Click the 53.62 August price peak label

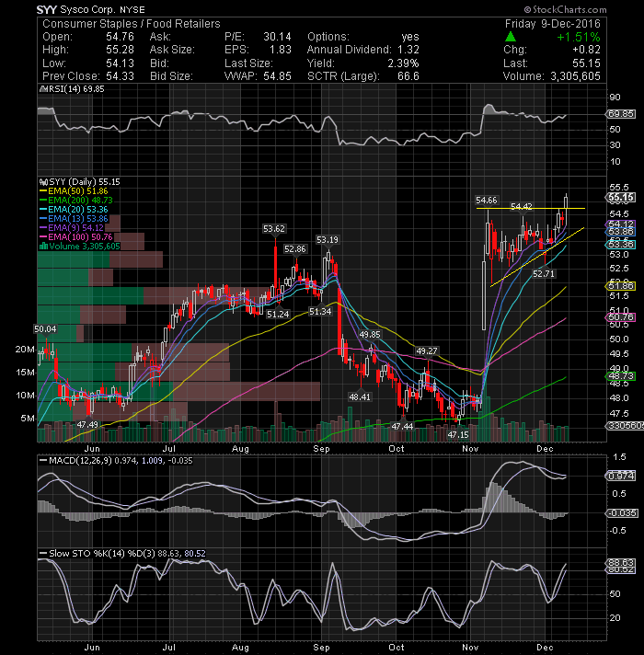[274, 228]
